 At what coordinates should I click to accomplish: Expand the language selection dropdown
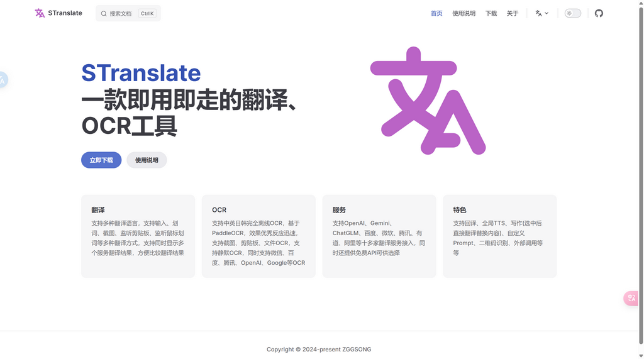[x=541, y=13]
